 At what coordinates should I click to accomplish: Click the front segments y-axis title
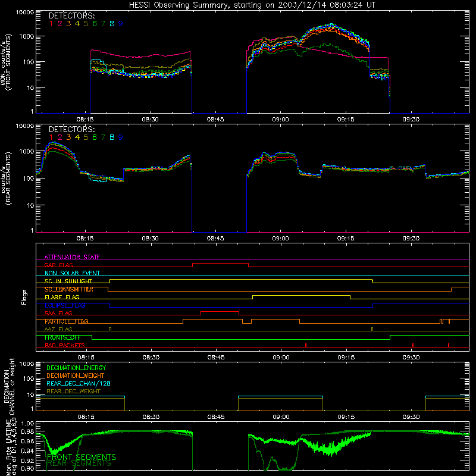click(6, 62)
